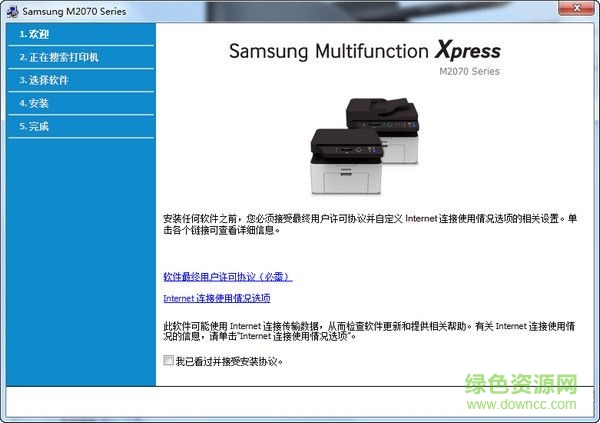
Task: Click the Samsung installer icon in title bar
Action: (x=12, y=11)
